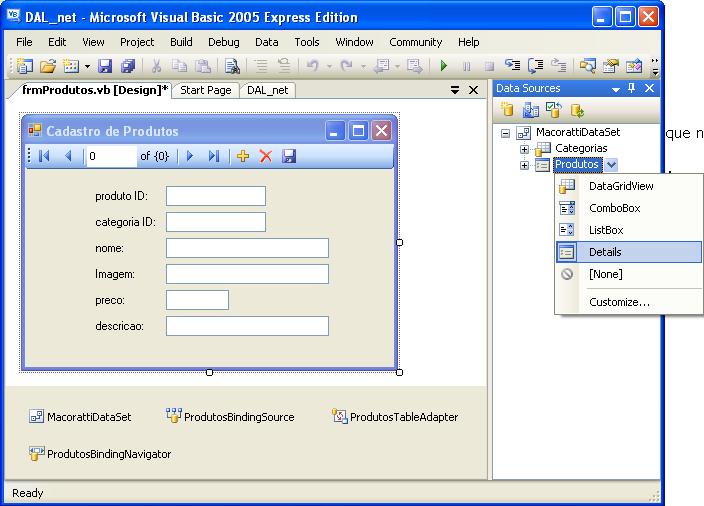Click the yellow plus Add New icon in the navigator
The image size is (704, 506).
click(x=243, y=156)
